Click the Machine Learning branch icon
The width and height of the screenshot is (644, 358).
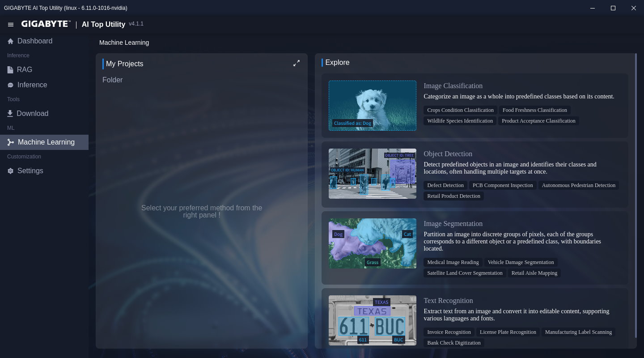[11, 142]
